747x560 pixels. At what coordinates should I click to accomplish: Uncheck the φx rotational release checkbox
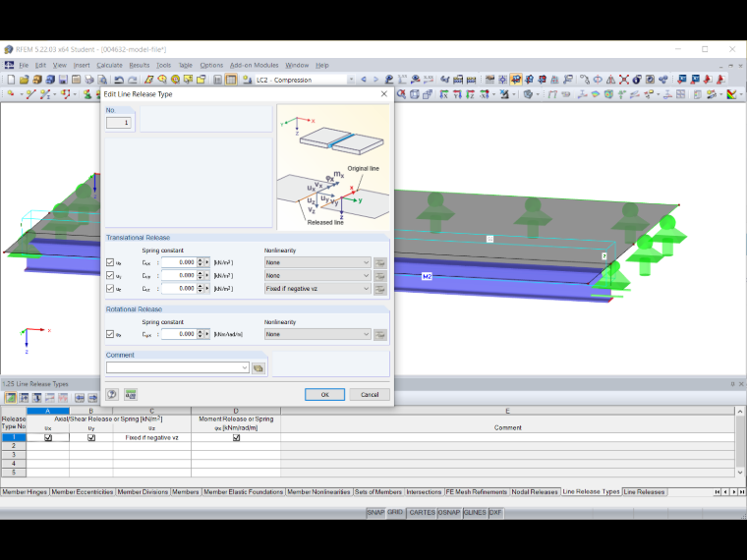click(110, 334)
